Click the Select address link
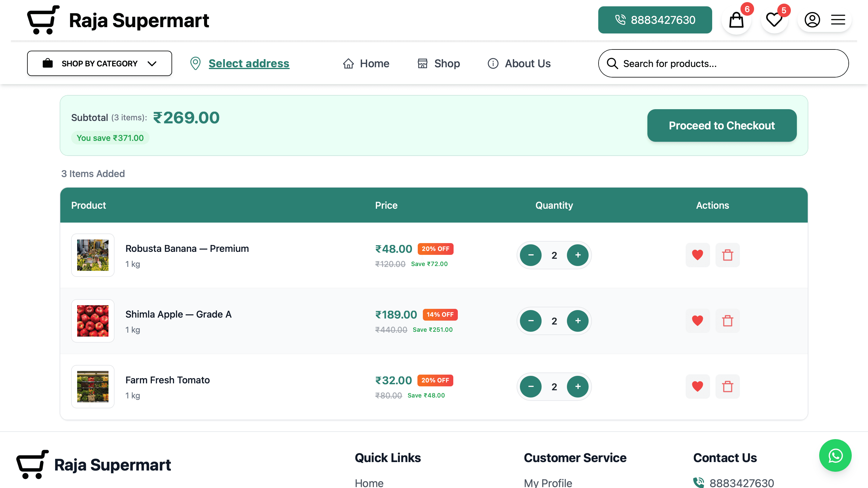This screenshot has width=868, height=488. click(x=249, y=63)
